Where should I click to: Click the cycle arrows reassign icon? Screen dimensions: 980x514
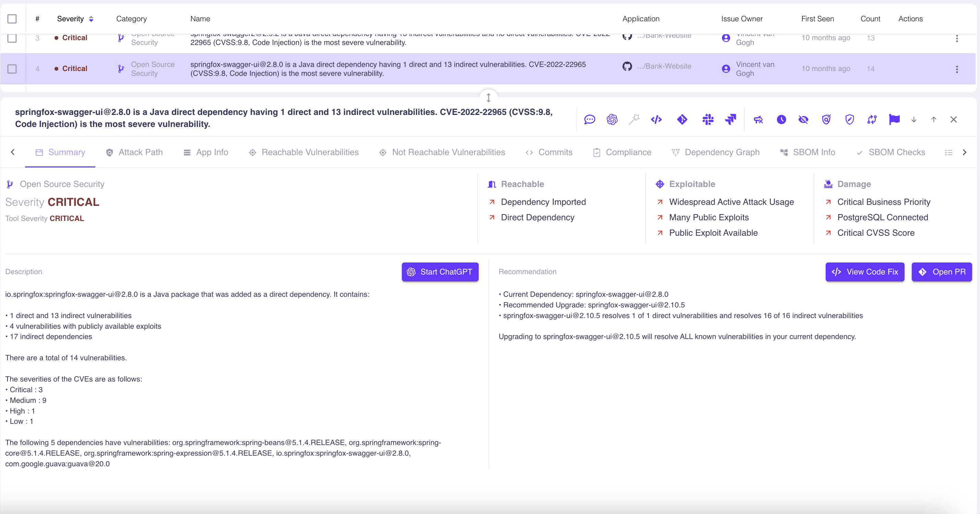coord(872,119)
